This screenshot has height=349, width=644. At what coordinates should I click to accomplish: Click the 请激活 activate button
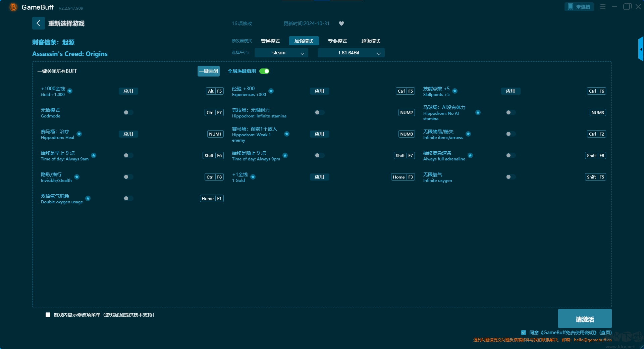(585, 319)
